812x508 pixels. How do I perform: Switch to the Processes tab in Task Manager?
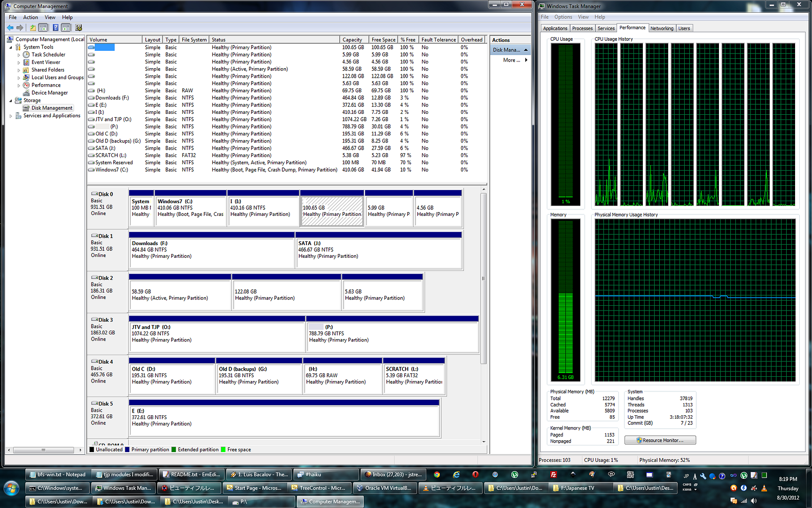(582, 29)
